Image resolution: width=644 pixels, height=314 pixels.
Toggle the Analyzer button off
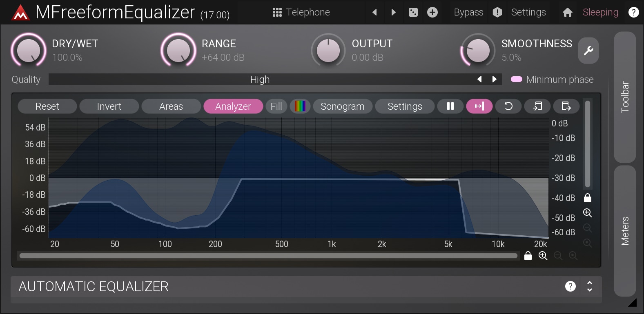click(233, 106)
